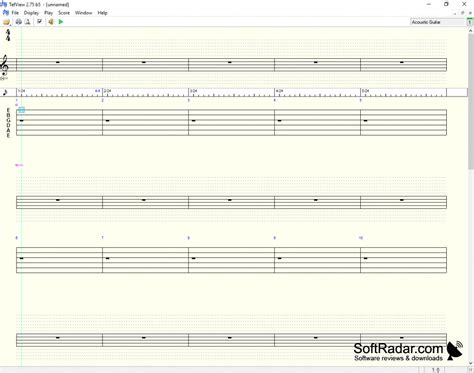The width and height of the screenshot is (474, 373).
Task: Open the Display menu
Action: (31, 13)
